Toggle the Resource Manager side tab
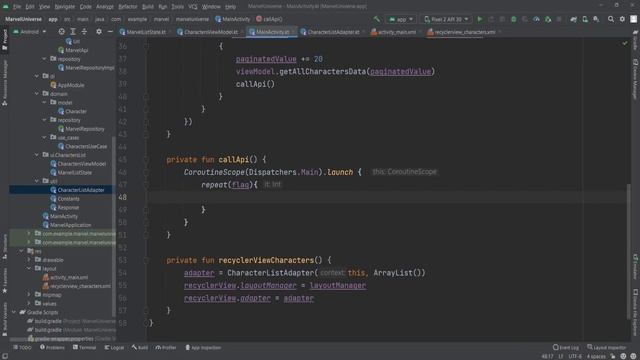 4,82
